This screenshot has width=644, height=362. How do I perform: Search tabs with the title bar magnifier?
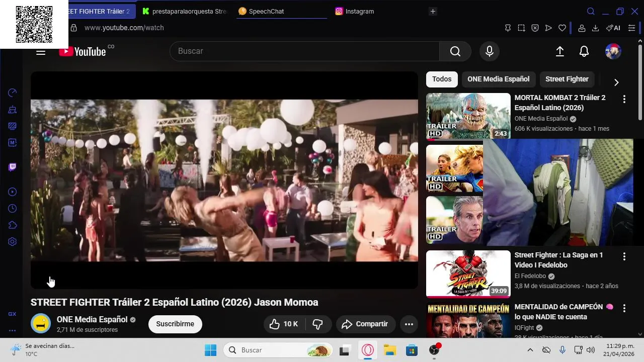[591, 11]
